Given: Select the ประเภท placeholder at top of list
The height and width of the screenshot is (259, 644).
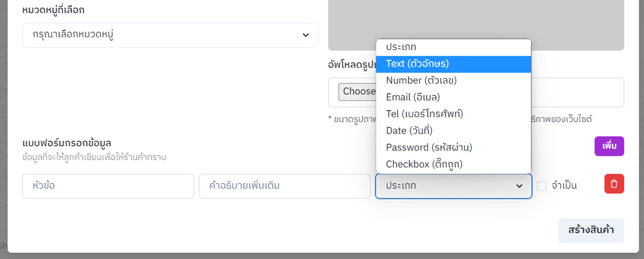Looking at the screenshot, I should [x=453, y=47].
